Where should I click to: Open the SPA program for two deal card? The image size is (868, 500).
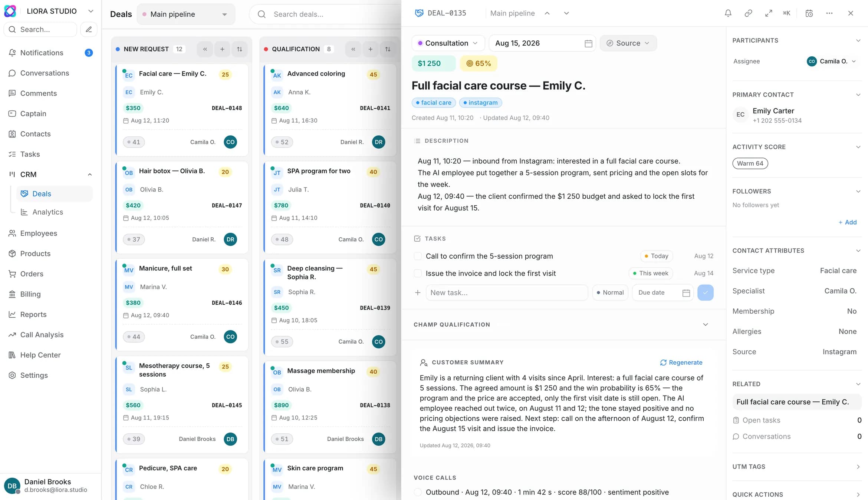click(330, 207)
